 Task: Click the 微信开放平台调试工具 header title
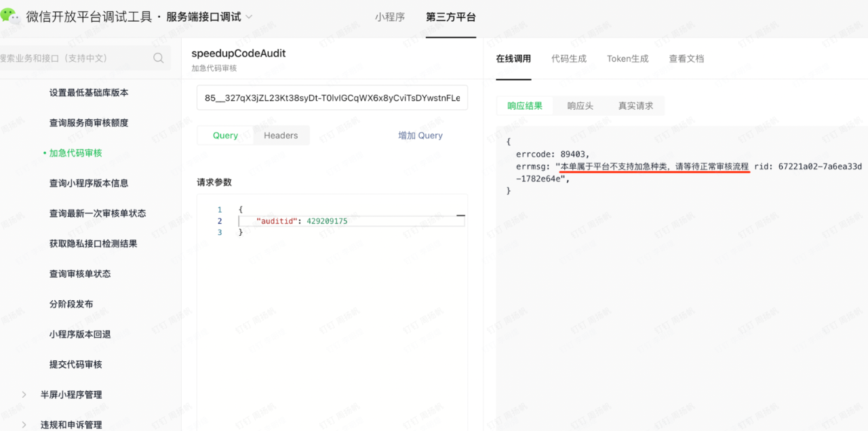pyautogui.click(x=90, y=17)
